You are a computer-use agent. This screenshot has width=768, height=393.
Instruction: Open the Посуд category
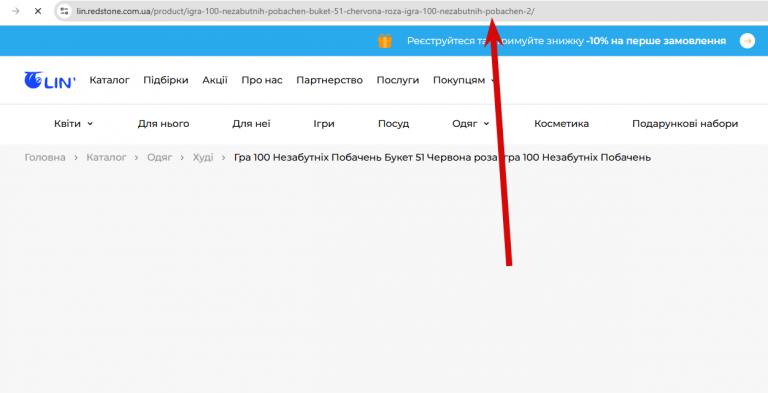click(x=393, y=123)
